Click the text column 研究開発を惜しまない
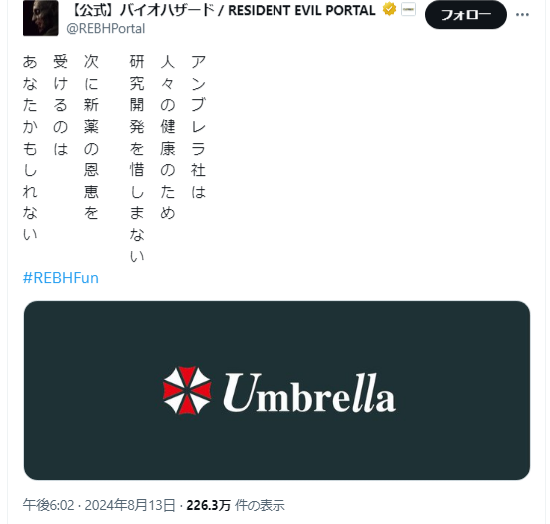Image resolution: width=550 pixels, height=524 pixels. click(137, 159)
